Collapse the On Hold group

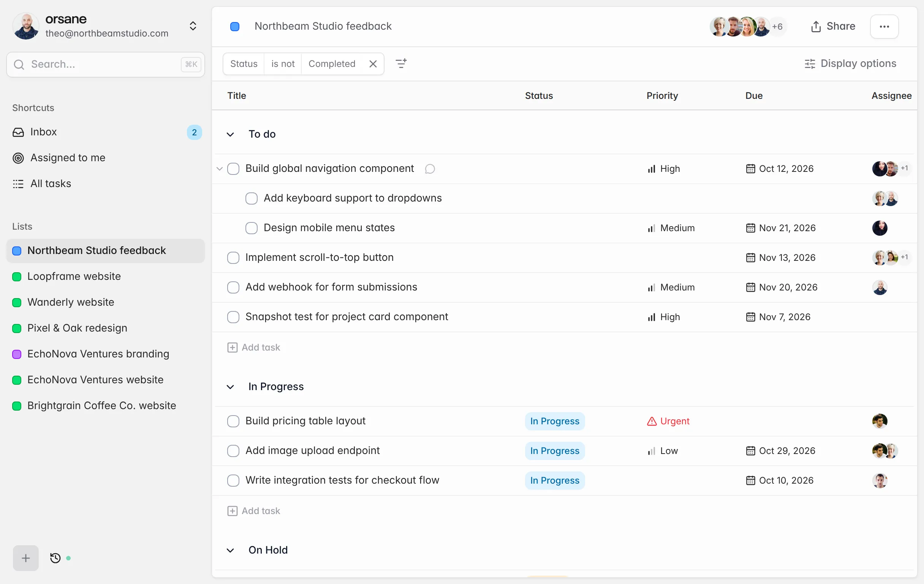point(230,551)
